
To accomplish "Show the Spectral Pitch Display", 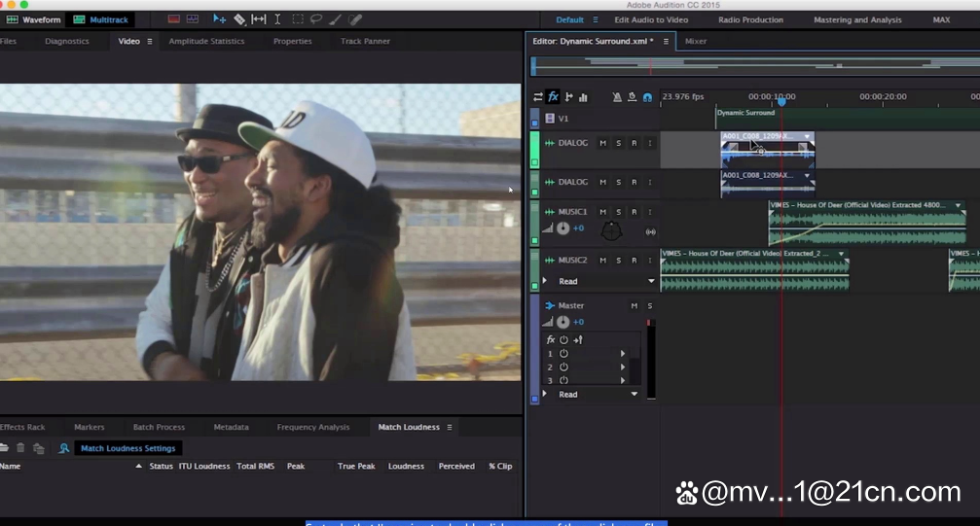I will [193, 19].
